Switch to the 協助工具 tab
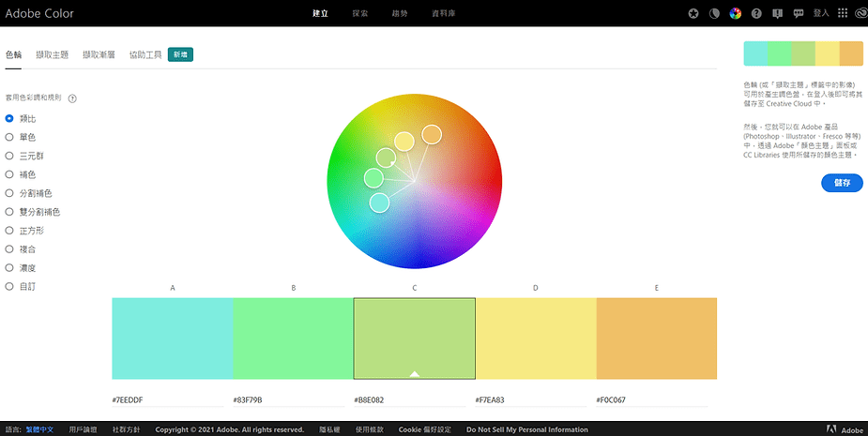868x436 pixels. coord(145,54)
